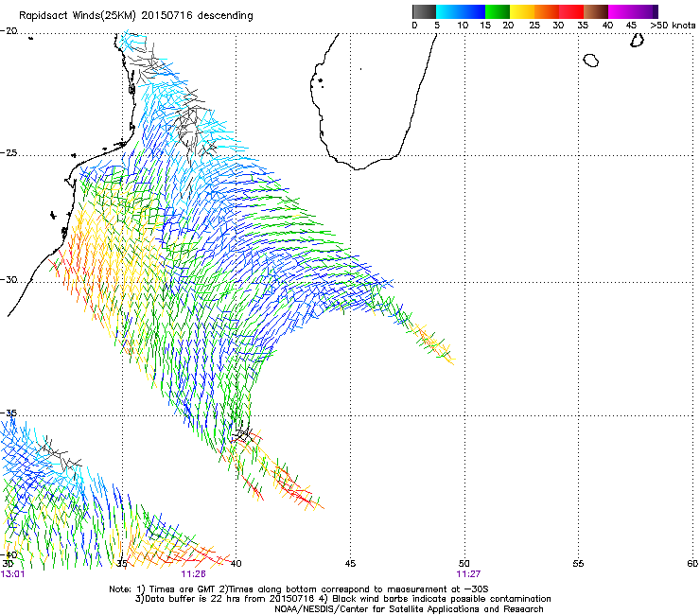Click the legend tick label '25'
The image size is (700, 615).
pyautogui.click(x=534, y=26)
